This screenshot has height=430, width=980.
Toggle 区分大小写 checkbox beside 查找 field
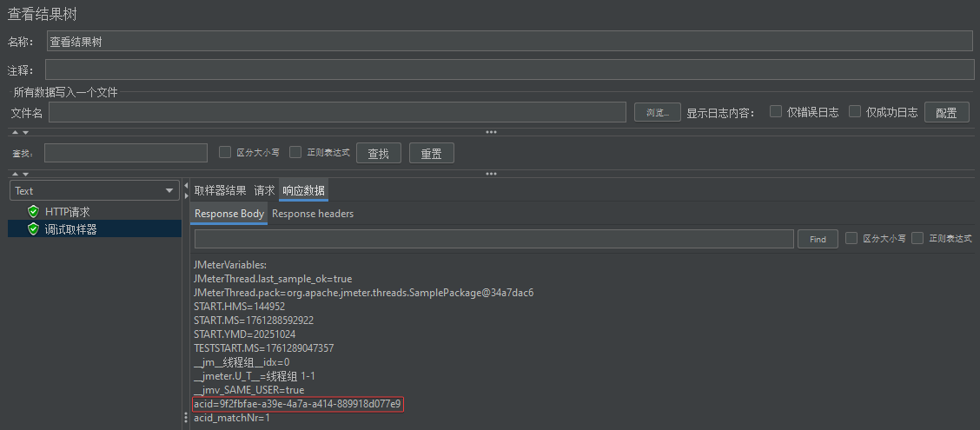225,152
